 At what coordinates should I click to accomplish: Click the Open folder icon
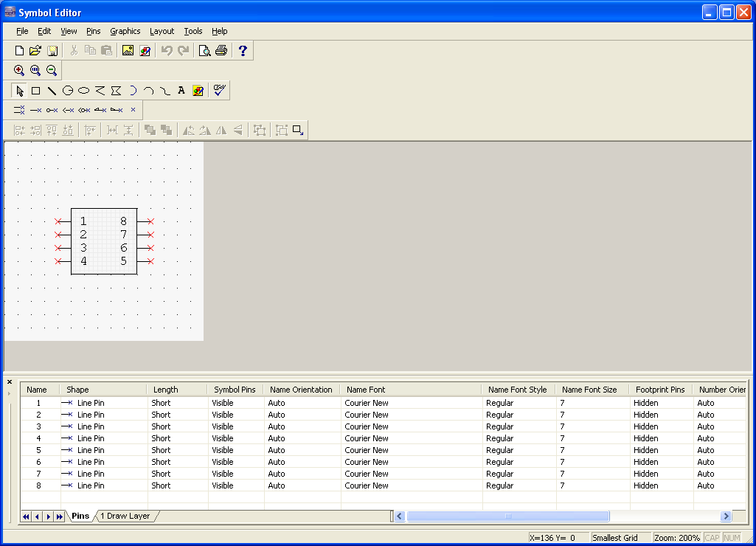point(35,51)
